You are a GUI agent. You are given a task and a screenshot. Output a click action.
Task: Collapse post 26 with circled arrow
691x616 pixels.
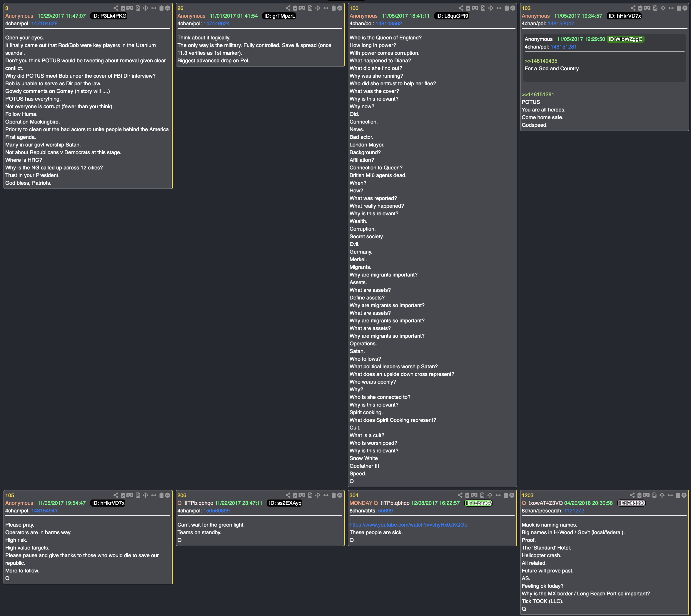(x=340, y=8)
